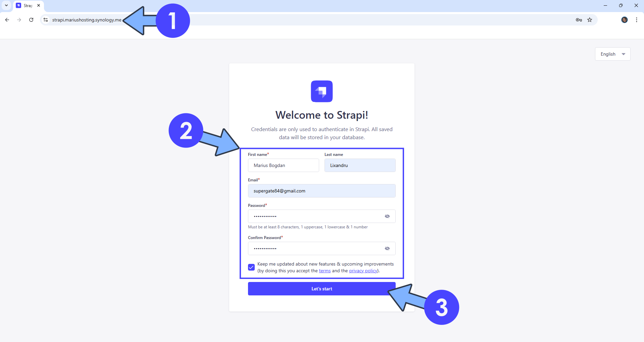Show the Confirm Password field characters
The image size is (644, 342).
pyautogui.click(x=387, y=248)
